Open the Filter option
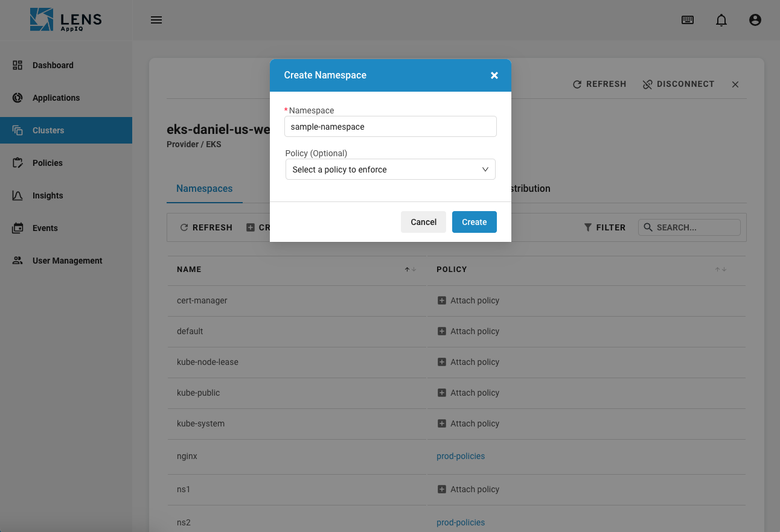 coord(604,227)
